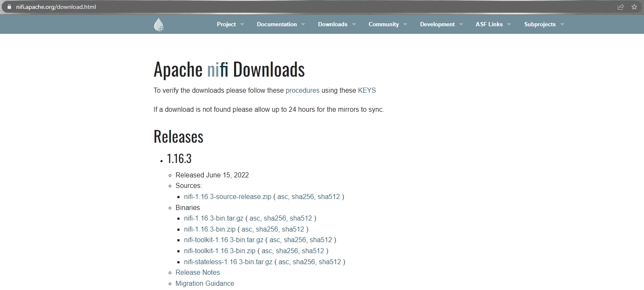Click the 'Releases' heading
Screen dimensions: 644x290
178,137
